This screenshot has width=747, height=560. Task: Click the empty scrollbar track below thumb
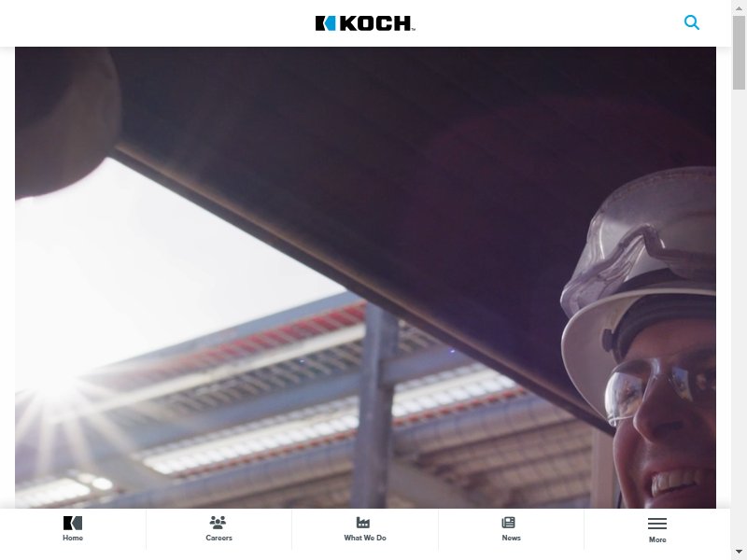tap(739, 315)
